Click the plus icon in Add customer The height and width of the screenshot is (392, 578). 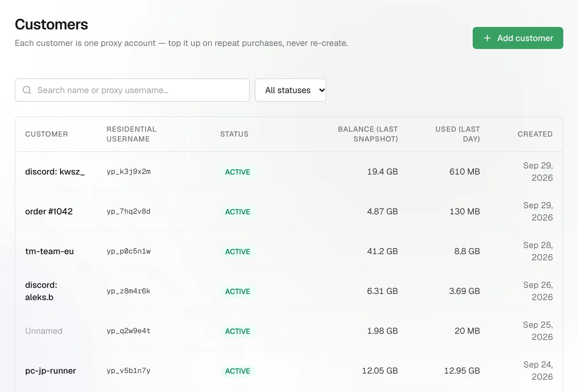pyautogui.click(x=487, y=38)
